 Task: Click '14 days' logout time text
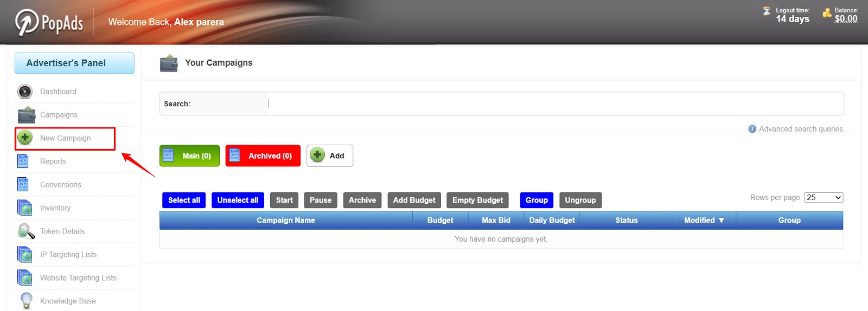click(x=792, y=19)
